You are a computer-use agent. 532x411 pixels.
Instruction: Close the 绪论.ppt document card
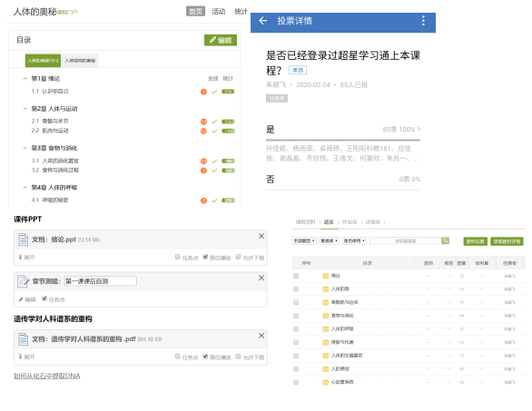pos(261,236)
